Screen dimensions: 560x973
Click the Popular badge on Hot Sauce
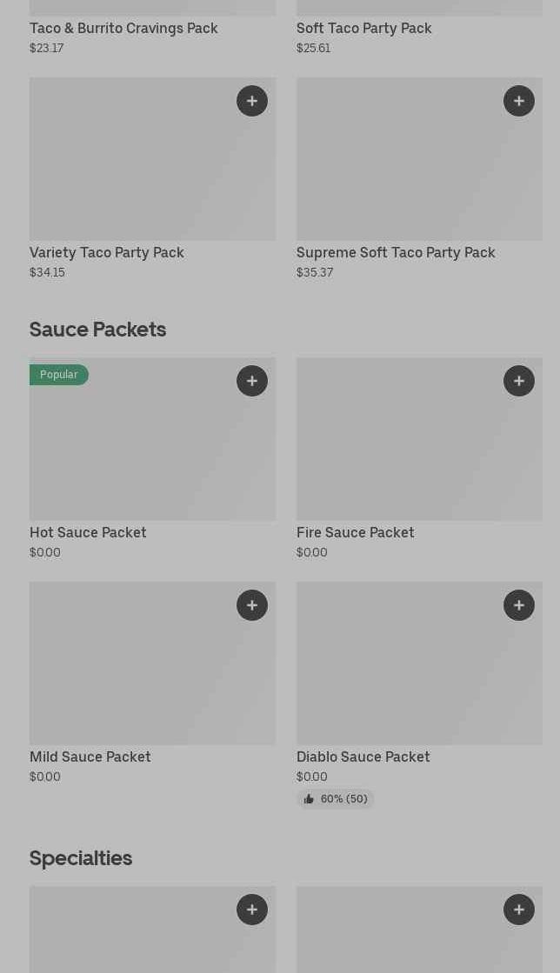58,375
